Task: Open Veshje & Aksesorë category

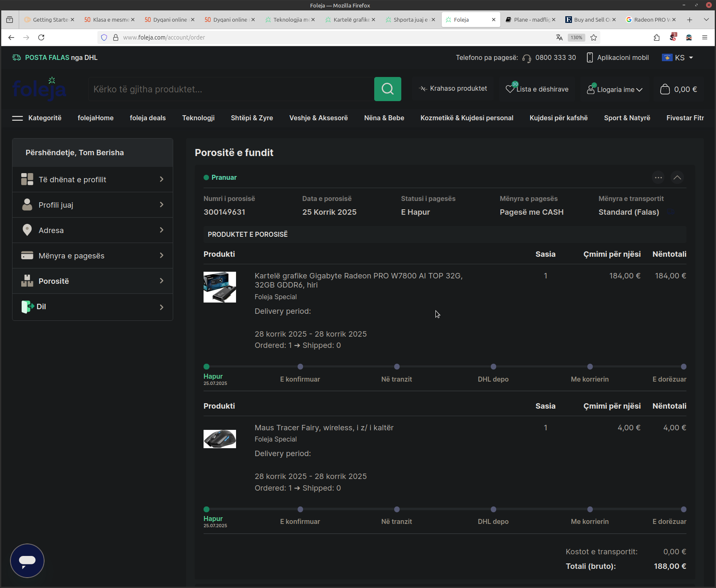Action: click(x=318, y=118)
